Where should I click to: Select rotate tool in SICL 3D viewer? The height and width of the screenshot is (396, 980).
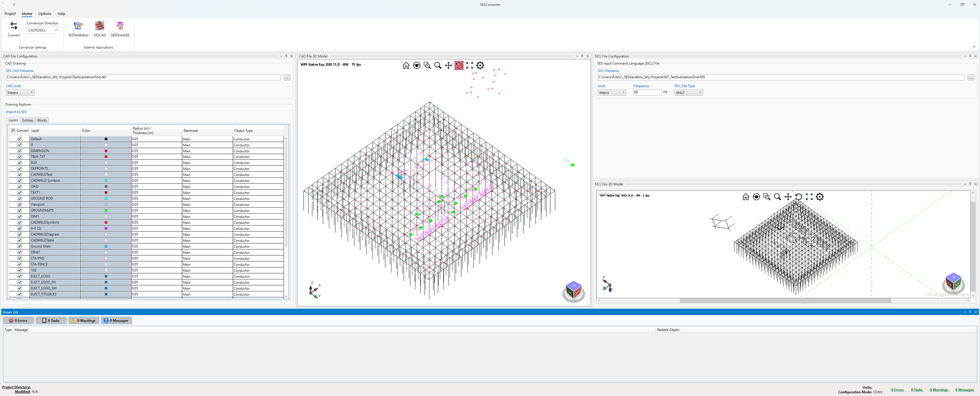coord(799,197)
